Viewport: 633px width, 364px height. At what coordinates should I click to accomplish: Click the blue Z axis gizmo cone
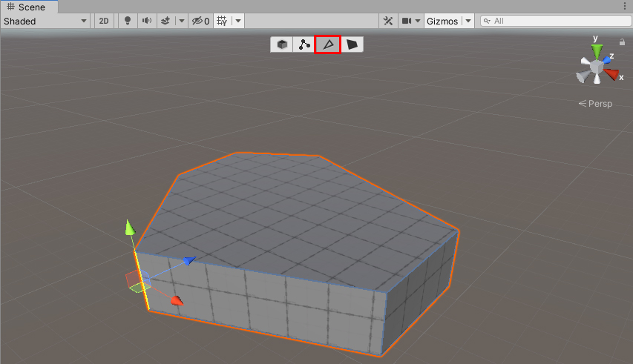pos(609,57)
